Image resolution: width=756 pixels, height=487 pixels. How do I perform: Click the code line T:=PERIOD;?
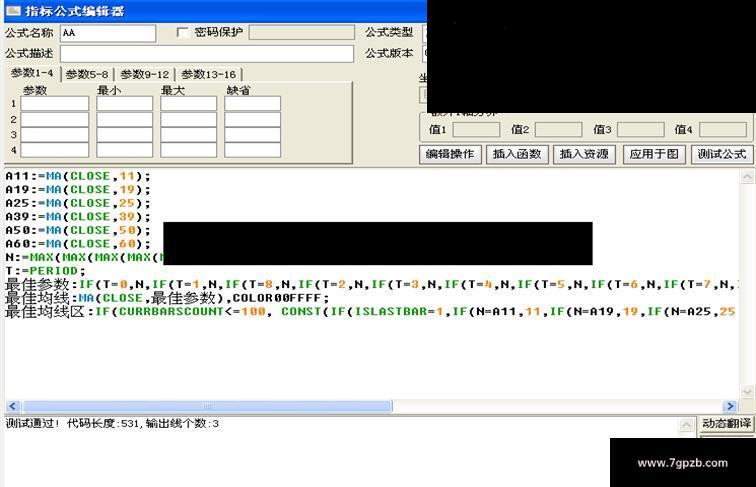pos(45,271)
